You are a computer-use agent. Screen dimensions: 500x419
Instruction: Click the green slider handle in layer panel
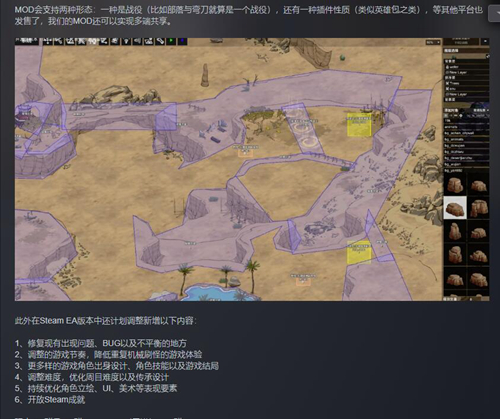454,57
